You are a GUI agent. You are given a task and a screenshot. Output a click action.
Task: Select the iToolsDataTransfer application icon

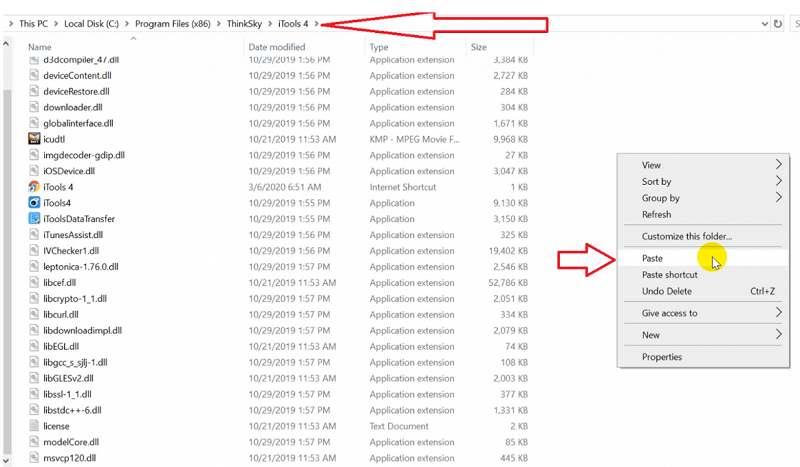[x=34, y=219]
